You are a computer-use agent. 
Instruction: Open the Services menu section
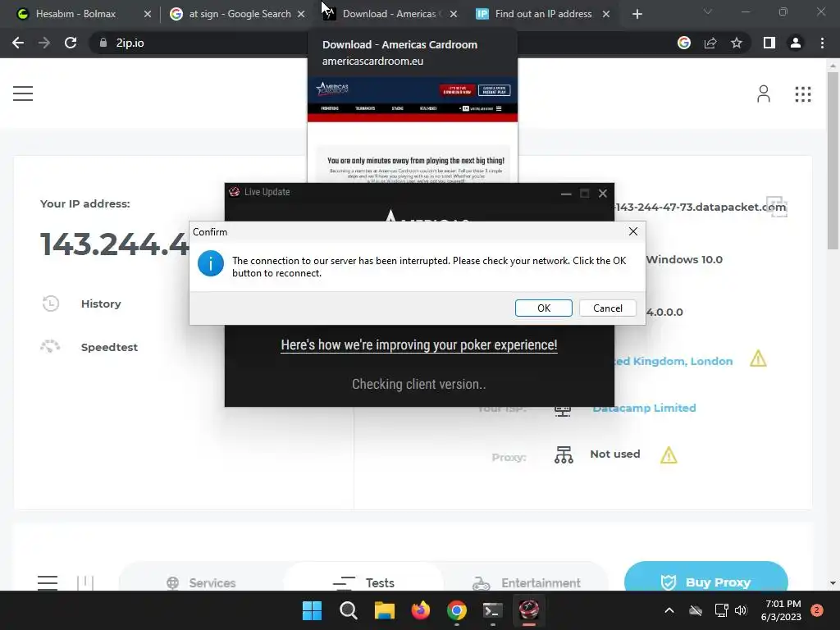tap(202, 582)
